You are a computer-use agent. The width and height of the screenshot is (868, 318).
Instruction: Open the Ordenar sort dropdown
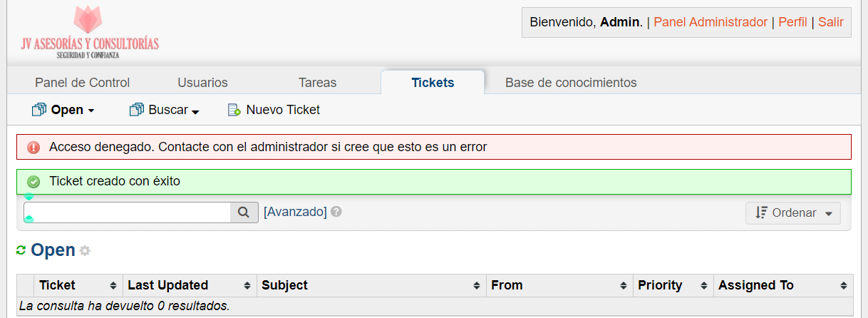pyautogui.click(x=793, y=212)
